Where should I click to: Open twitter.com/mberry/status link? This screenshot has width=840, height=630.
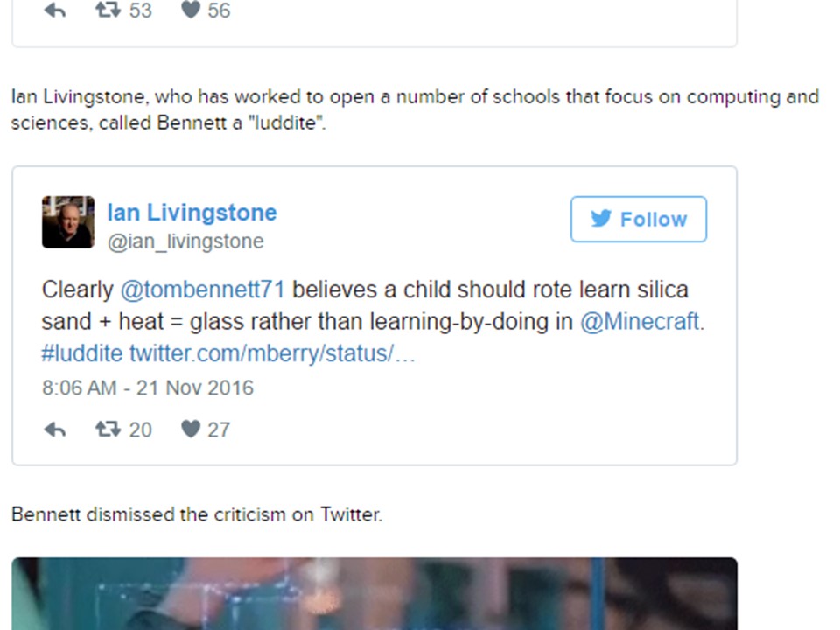[272, 353]
